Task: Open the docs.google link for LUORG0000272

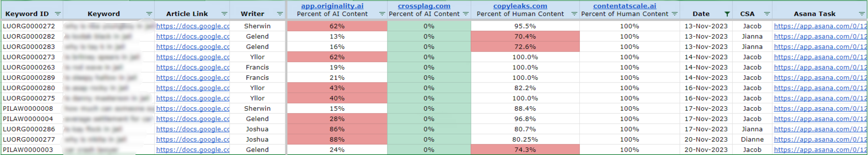Action: 193,26
